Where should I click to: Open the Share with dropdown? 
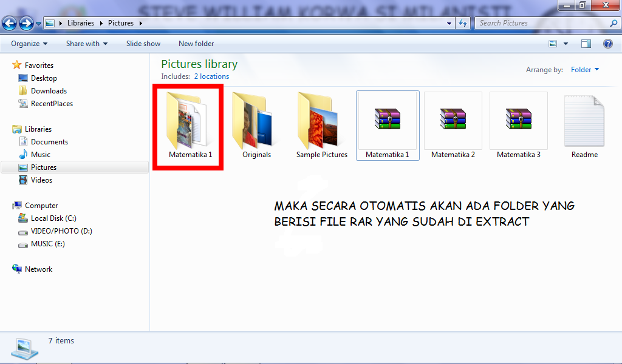pyautogui.click(x=86, y=44)
